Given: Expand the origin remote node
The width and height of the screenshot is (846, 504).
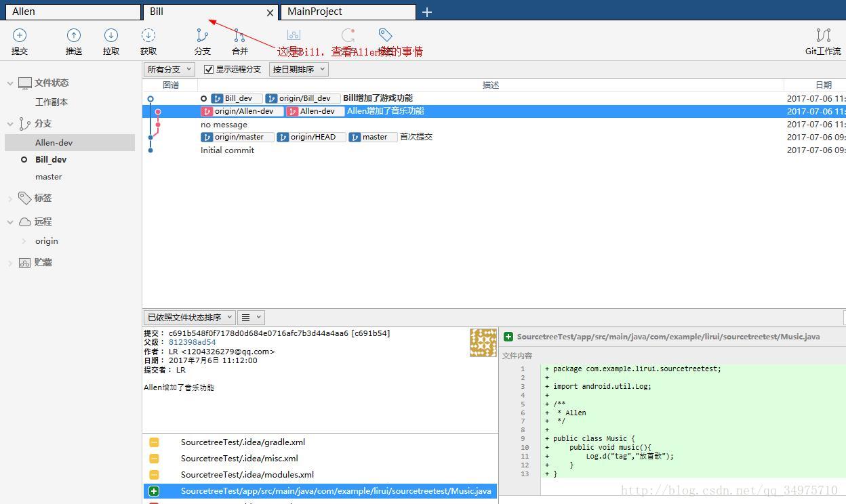Looking at the screenshot, I should (24, 241).
